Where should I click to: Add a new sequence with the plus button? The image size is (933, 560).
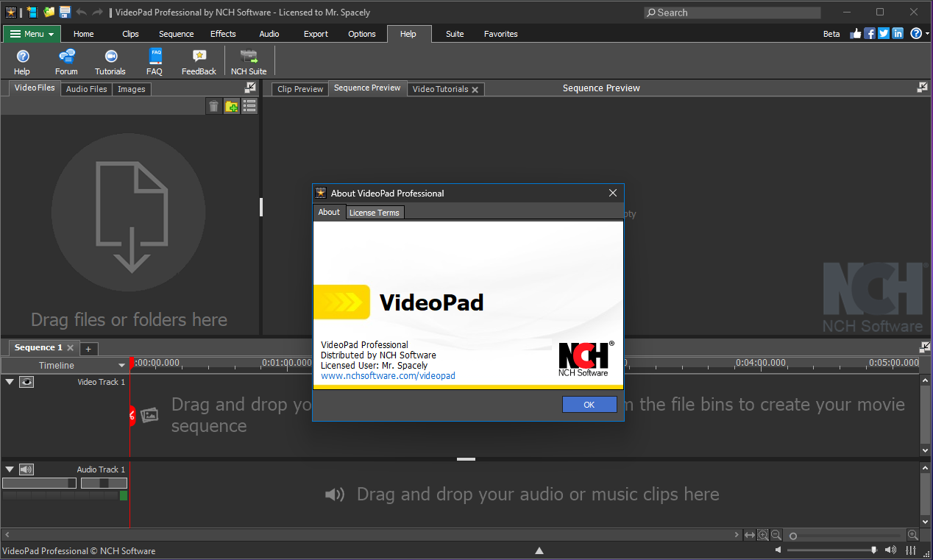88,349
